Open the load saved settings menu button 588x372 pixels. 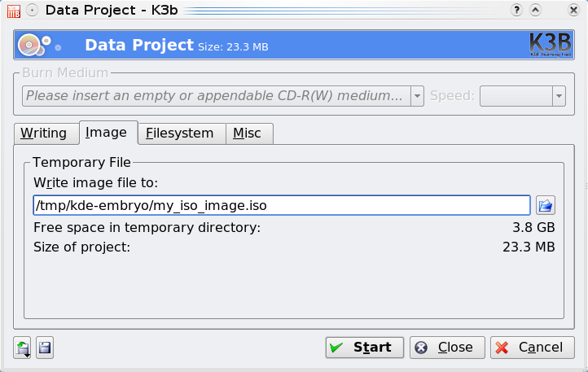(23, 348)
